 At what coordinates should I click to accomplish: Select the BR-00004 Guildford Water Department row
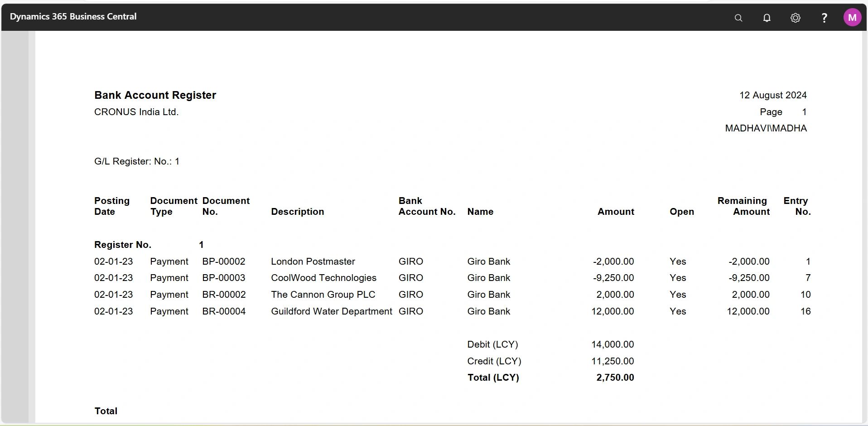coord(331,311)
